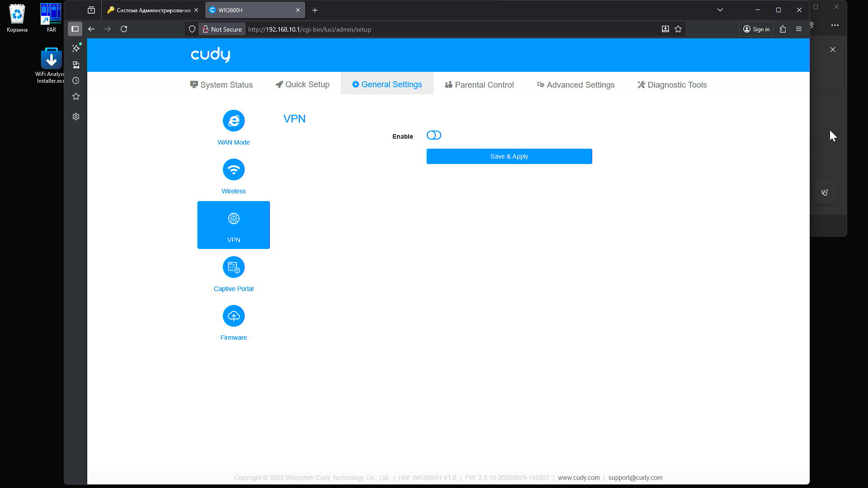Expand the list all tabs chevron
This screenshot has height=488, width=868.
point(720,10)
